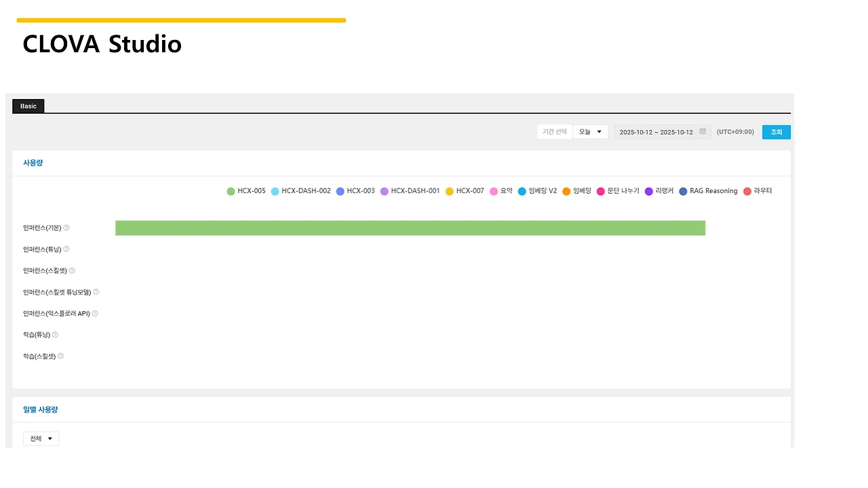
Task: Click the help icon beside 인퍼런스(스킬셋)
Action: coord(72,270)
